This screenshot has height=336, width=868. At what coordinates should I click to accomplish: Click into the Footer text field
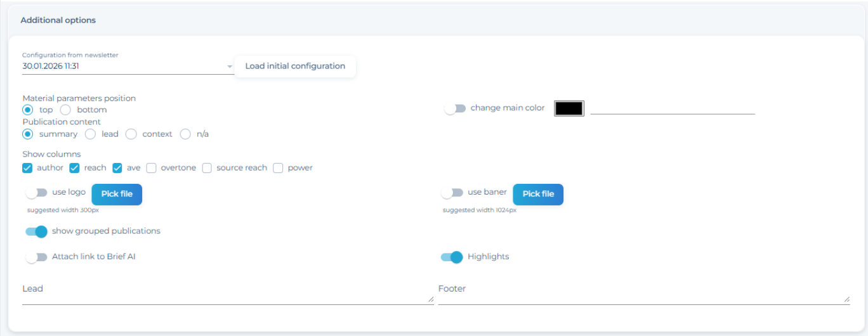[x=641, y=295]
